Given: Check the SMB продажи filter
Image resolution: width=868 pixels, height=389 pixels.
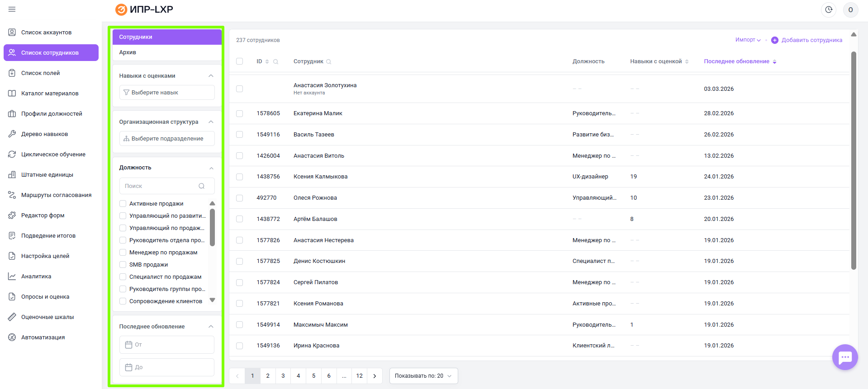Looking at the screenshot, I should (x=123, y=265).
